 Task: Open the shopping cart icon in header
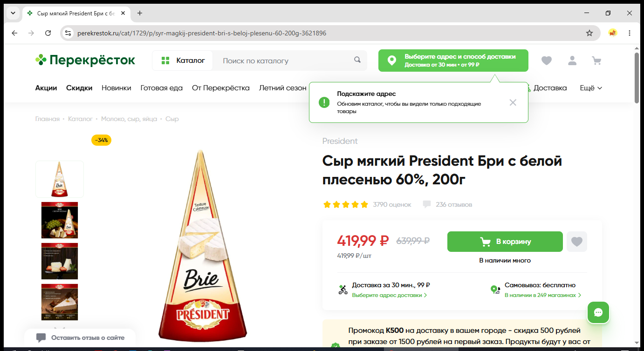point(596,61)
